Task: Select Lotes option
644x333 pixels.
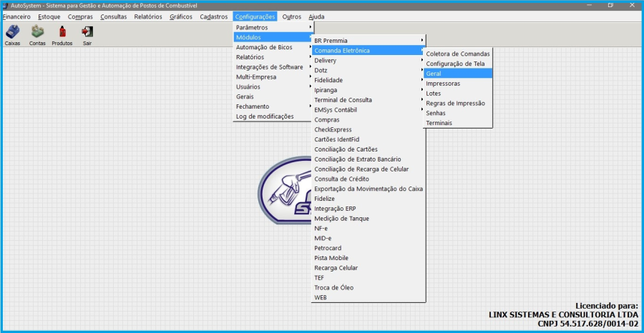Action: tap(457, 93)
